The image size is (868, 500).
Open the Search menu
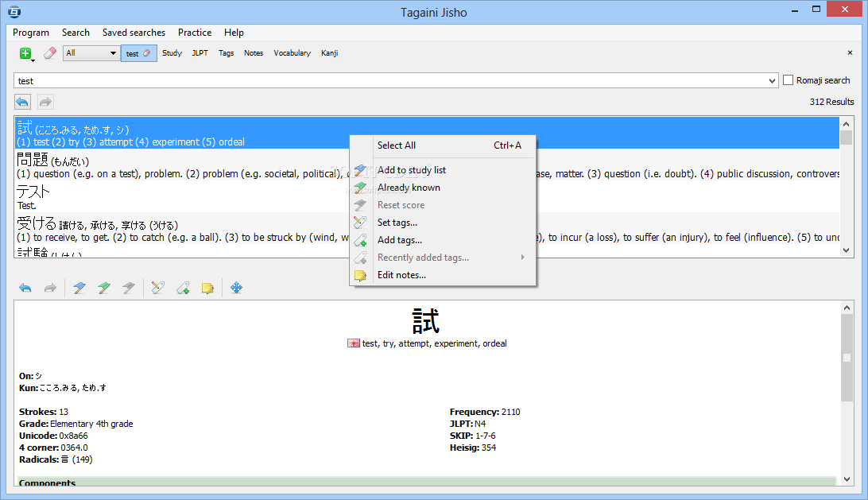coord(76,33)
